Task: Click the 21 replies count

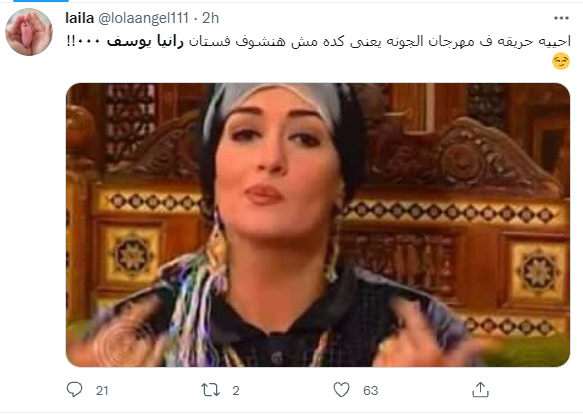Action: pos(102,390)
